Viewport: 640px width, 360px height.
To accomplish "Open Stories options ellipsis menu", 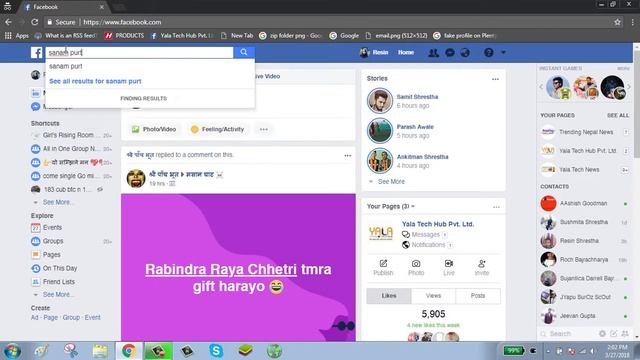I will [495, 79].
